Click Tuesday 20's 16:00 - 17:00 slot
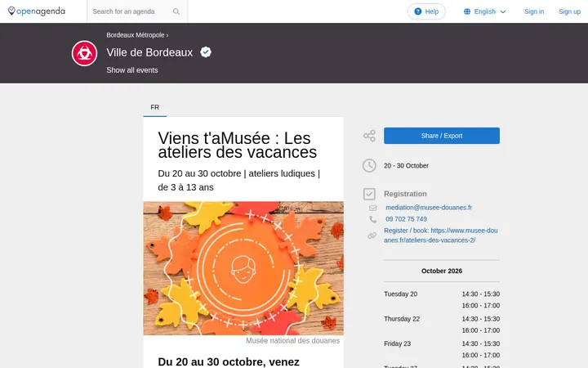588x368 pixels. (481, 306)
